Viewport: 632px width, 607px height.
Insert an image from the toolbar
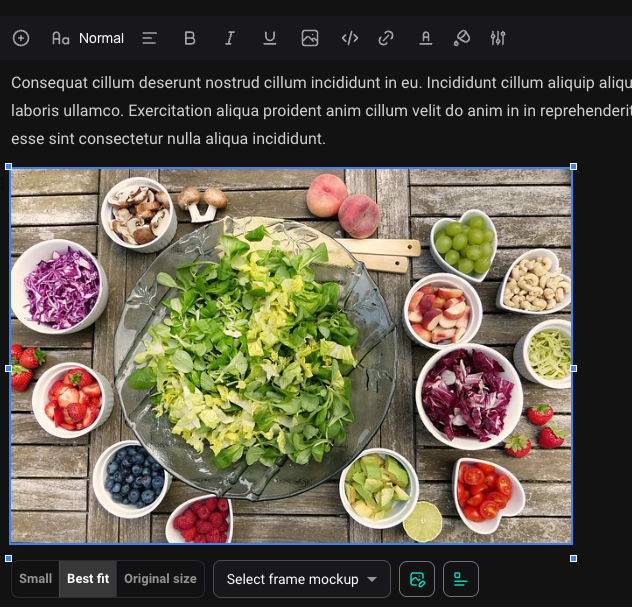point(310,38)
